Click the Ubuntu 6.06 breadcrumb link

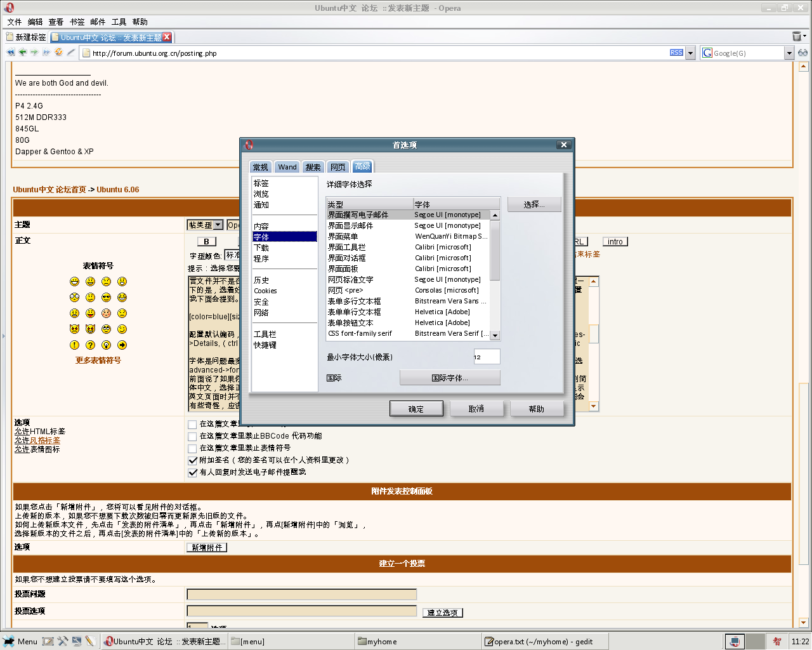tap(118, 189)
